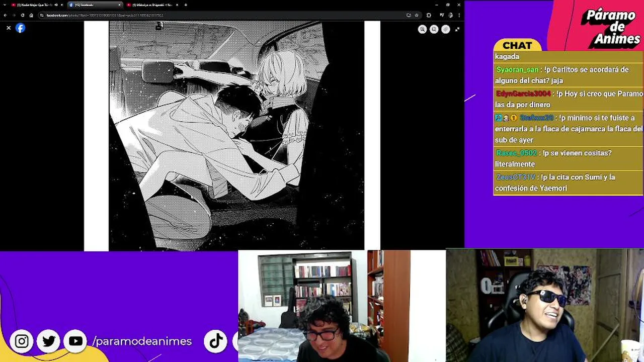
Task: Click Rasec_0502 username in chat
Action: point(517,153)
